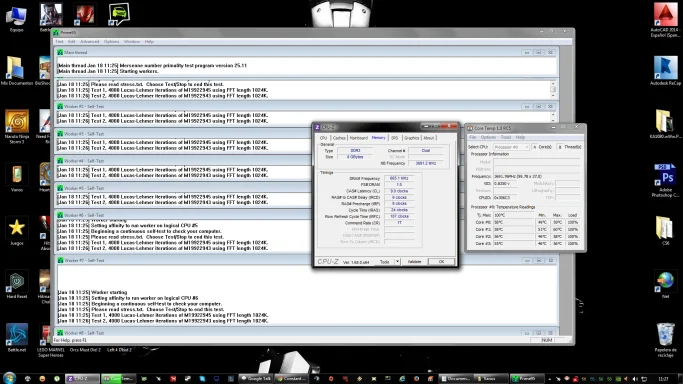Click the Worker #7 Self-Test title bar
The width and height of the screenshot is (683, 384).
tap(307, 260)
